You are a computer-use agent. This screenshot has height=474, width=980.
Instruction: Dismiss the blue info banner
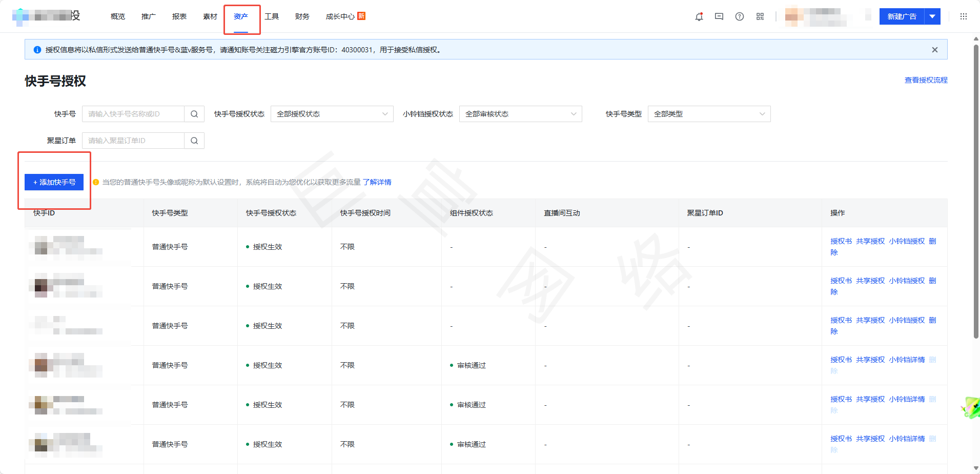click(935, 50)
